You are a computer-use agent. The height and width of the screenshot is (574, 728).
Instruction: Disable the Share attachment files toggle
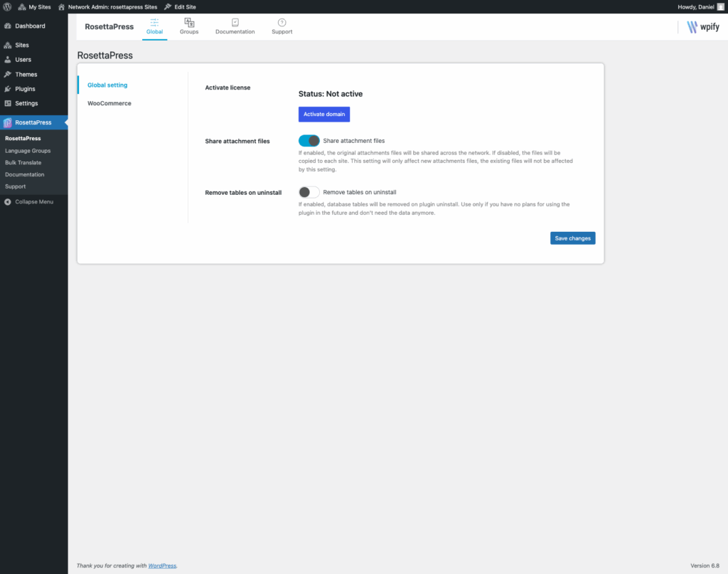pyautogui.click(x=309, y=141)
